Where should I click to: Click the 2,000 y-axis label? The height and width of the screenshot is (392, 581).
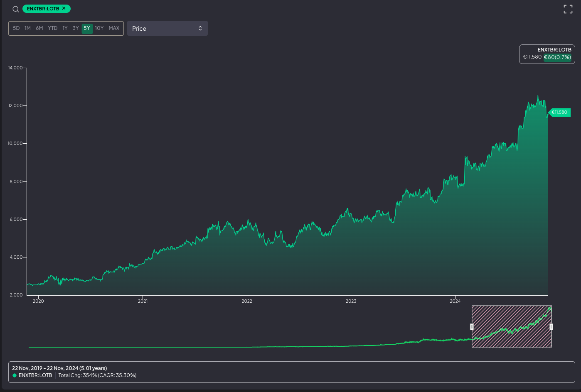tap(16, 295)
